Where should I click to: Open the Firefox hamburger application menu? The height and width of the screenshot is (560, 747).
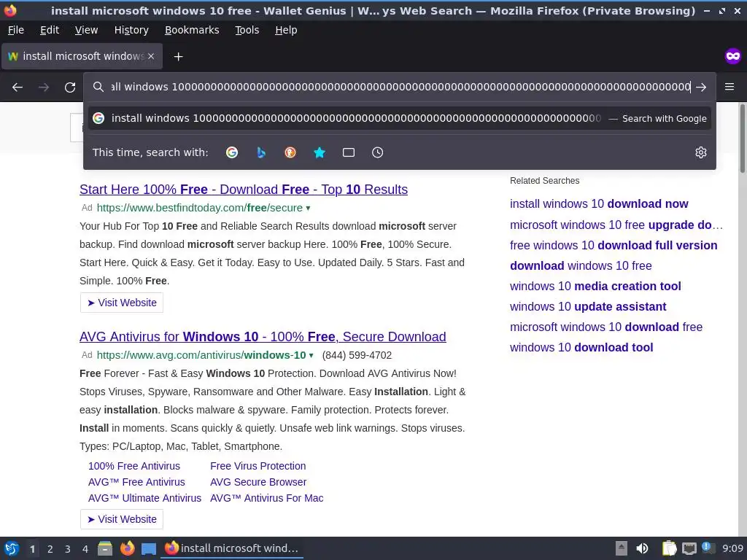[x=729, y=87]
